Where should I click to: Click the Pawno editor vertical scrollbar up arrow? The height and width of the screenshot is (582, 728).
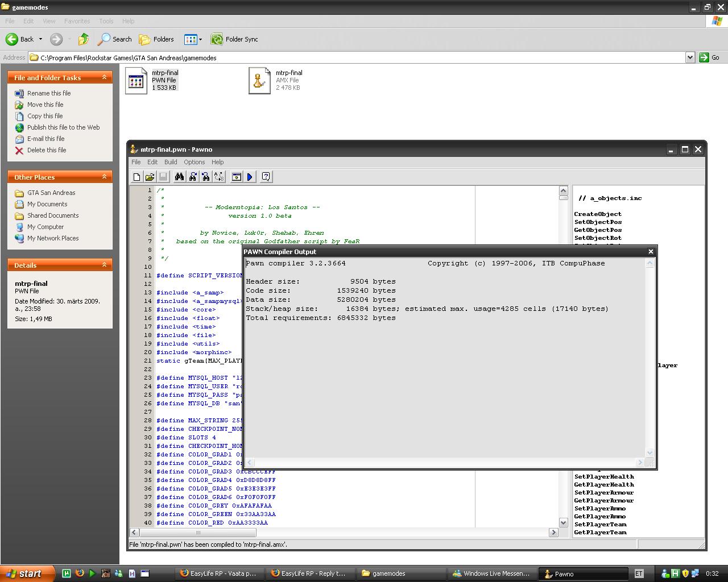[x=563, y=190]
